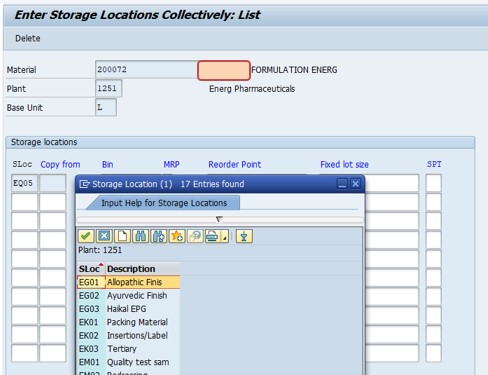
Task: Open the Input Help for Storage Locations tab
Action: tap(164, 203)
